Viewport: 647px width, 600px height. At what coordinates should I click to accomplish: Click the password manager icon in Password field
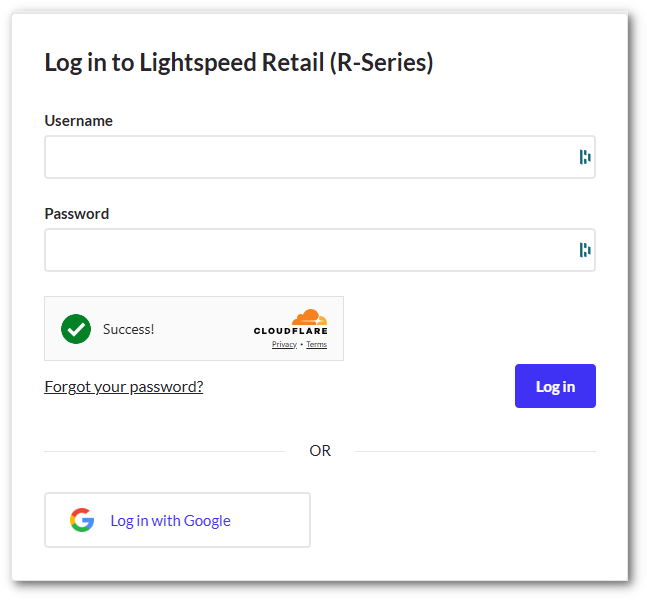click(x=585, y=250)
